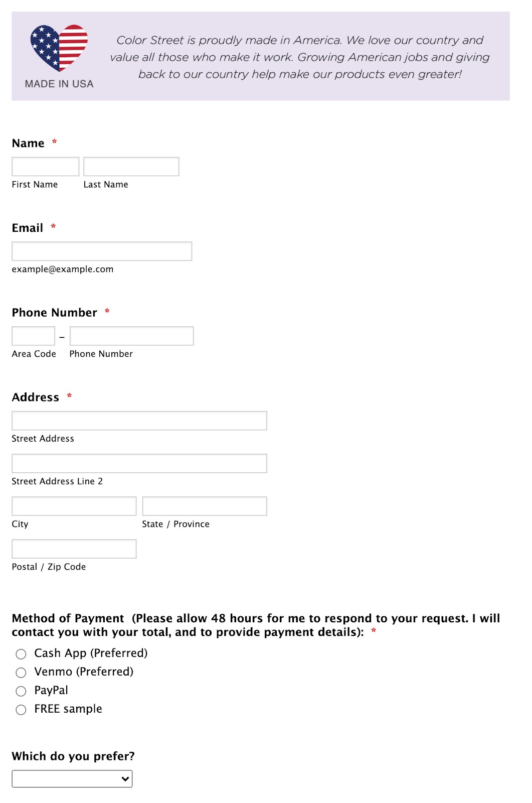Viewport: 532px width, 803px height.
Task: Click the Venmo (Preferred) label text
Action: [84, 672]
